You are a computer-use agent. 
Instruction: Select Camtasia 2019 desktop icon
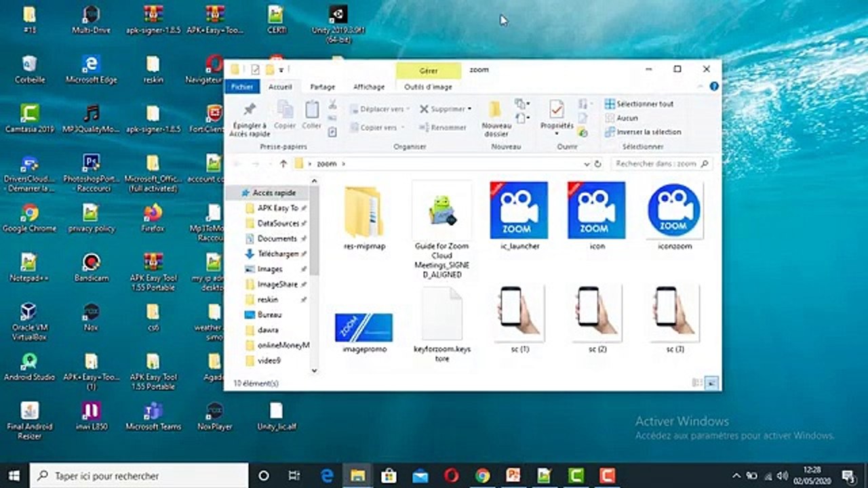(29, 119)
